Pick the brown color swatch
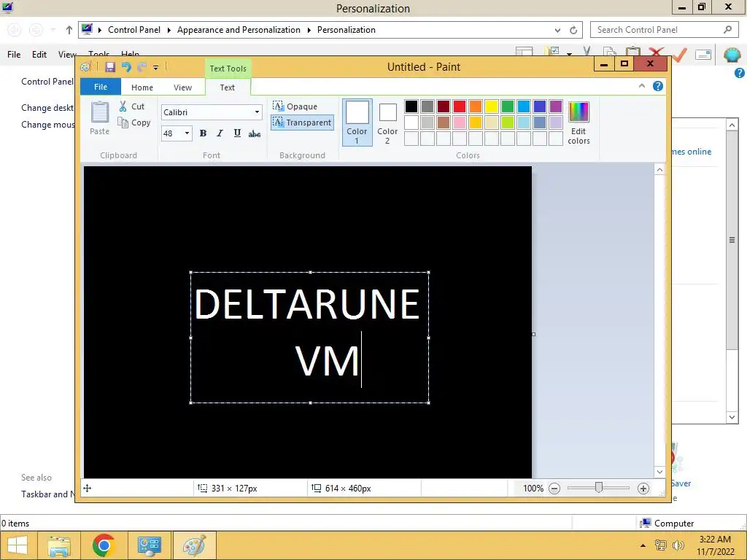The height and width of the screenshot is (560, 747). tap(444, 122)
